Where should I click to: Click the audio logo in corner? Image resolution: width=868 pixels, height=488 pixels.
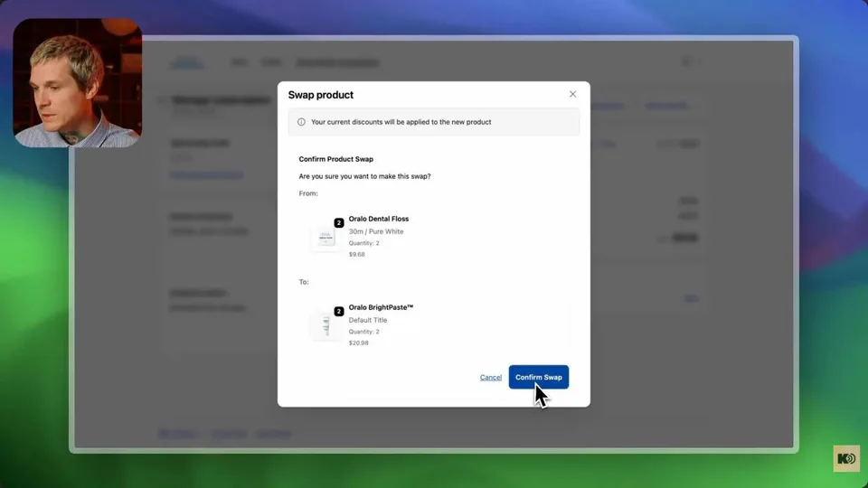coord(846,458)
